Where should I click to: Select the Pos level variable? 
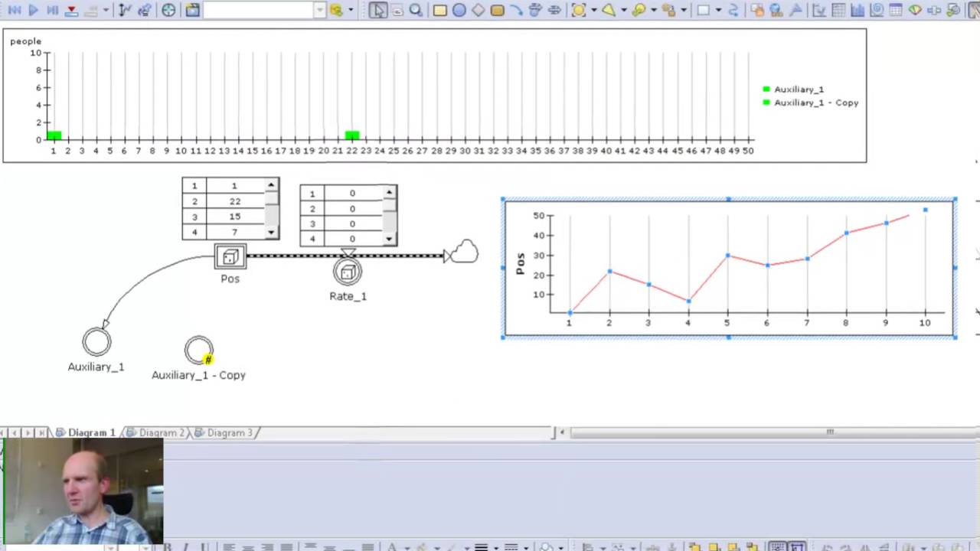(x=230, y=257)
